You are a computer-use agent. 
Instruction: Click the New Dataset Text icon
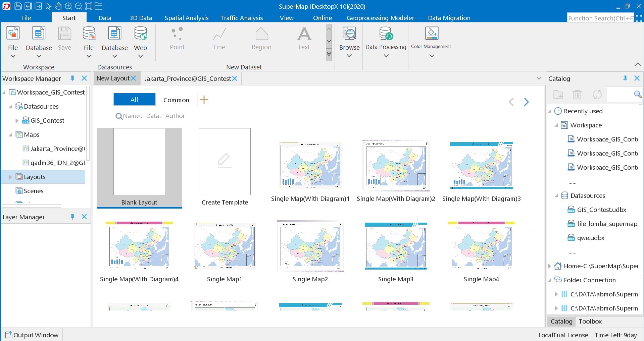pyautogui.click(x=304, y=34)
